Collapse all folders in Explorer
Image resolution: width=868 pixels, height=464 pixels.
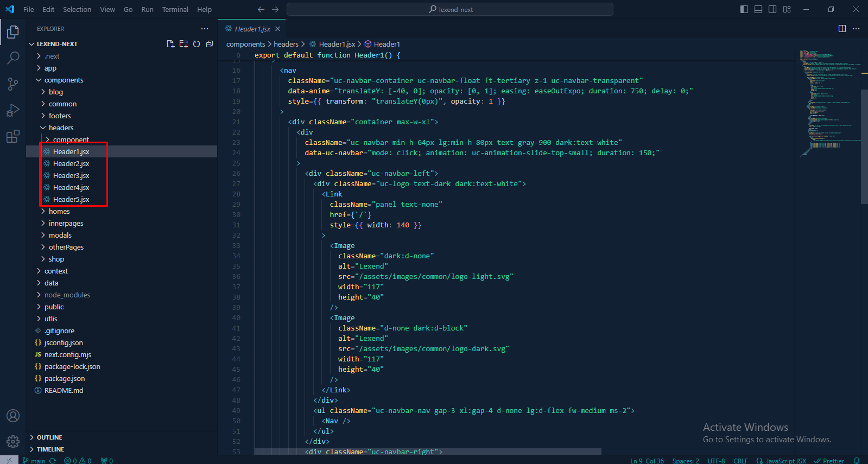click(x=210, y=44)
